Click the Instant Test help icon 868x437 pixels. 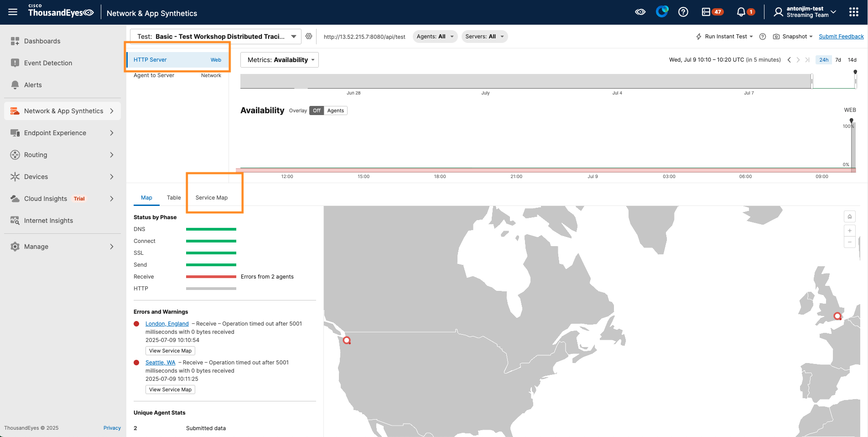click(x=762, y=37)
